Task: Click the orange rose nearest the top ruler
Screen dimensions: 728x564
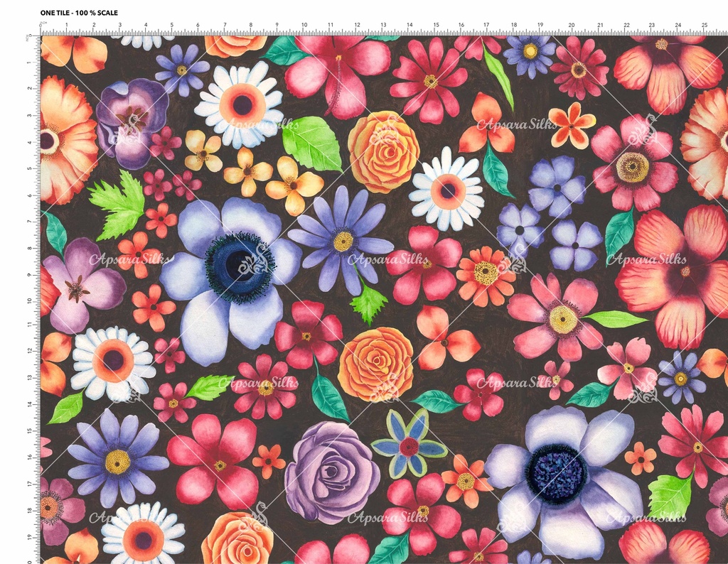Action: [235, 45]
